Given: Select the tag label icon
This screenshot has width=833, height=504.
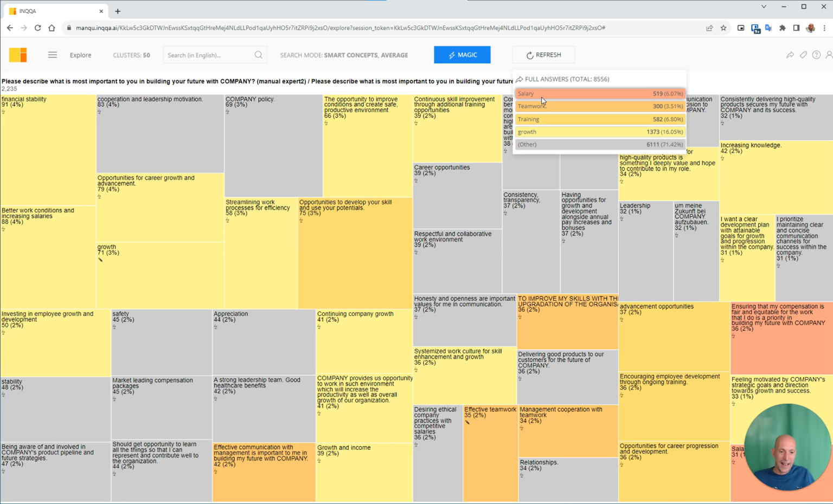Looking at the screenshot, I should 804,55.
